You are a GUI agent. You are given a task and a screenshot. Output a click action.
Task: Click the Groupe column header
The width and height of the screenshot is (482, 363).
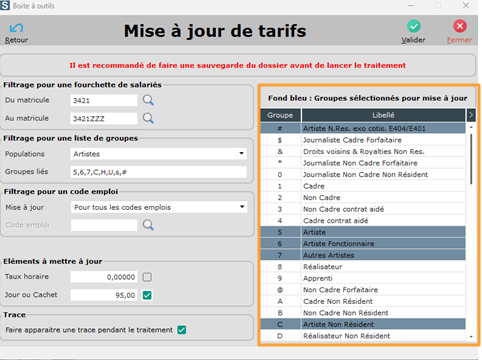(280, 115)
